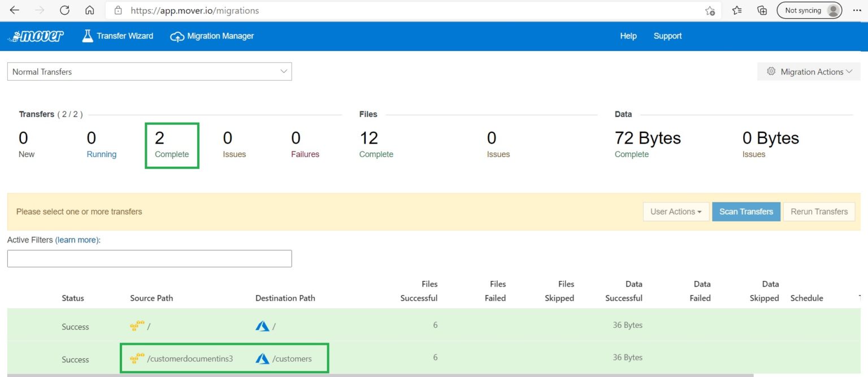
Task: Expand the Migration Actions menu
Action: pos(809,72)
